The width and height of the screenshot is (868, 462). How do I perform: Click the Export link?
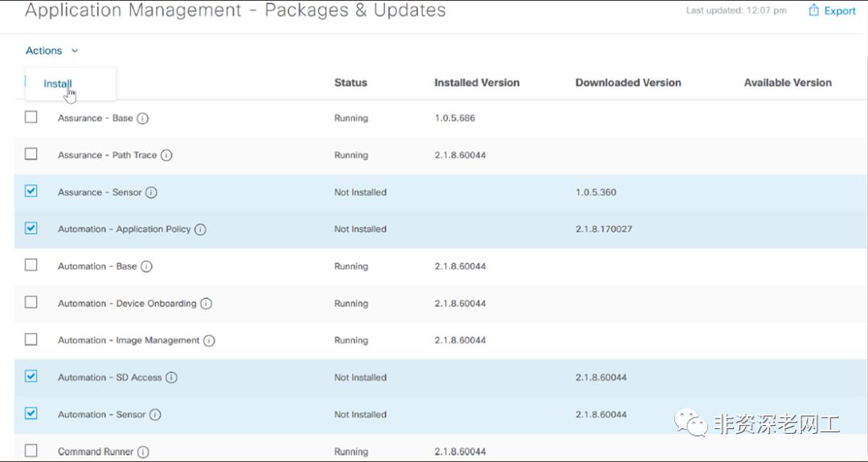click(x=840, y=10)
